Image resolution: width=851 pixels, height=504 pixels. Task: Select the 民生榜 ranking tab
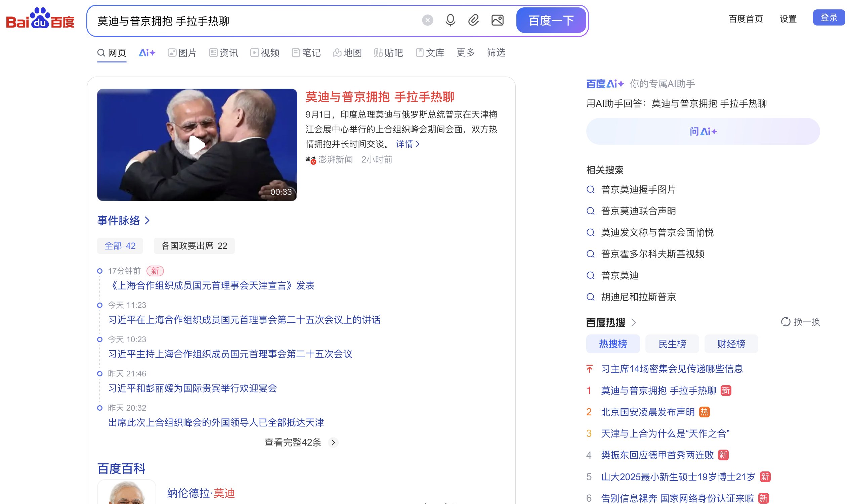click(672, 344)
